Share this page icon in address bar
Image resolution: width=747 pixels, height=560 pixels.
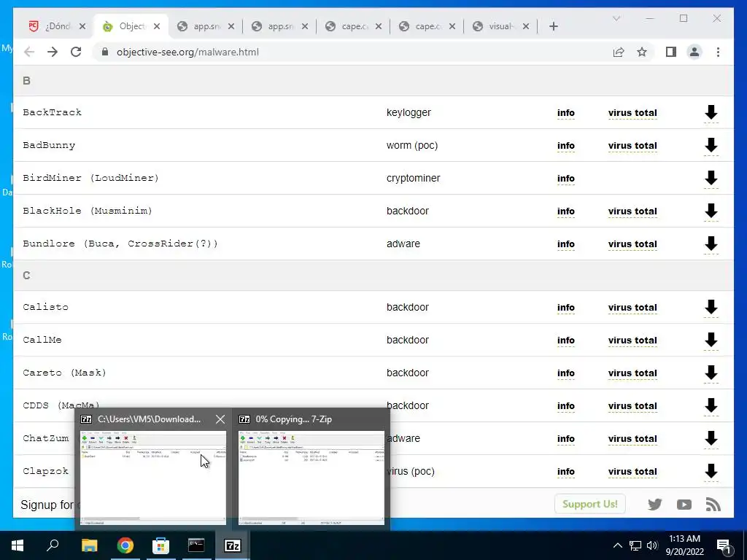click(x=619, y=52)
